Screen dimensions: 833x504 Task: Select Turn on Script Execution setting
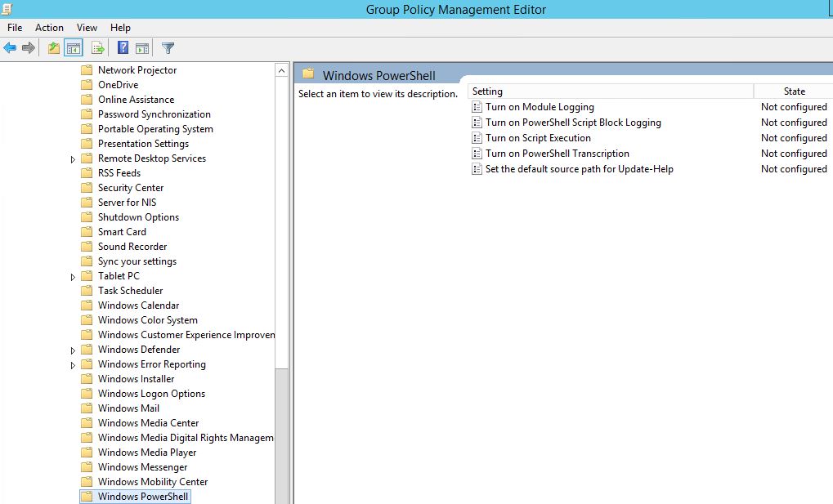coord(538,138)
